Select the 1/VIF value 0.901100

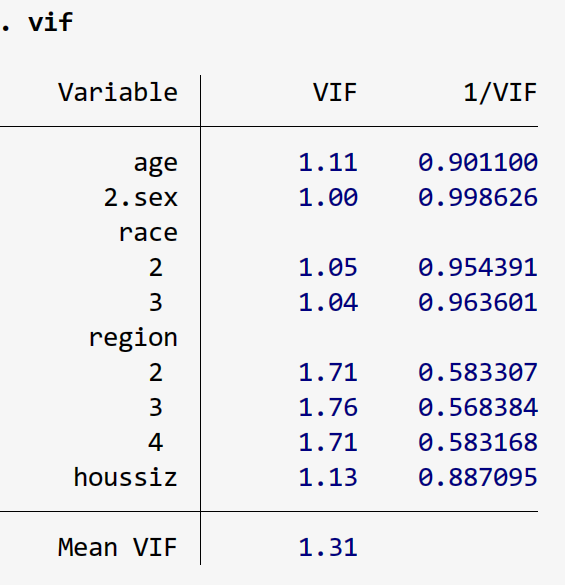coord(478,163)
